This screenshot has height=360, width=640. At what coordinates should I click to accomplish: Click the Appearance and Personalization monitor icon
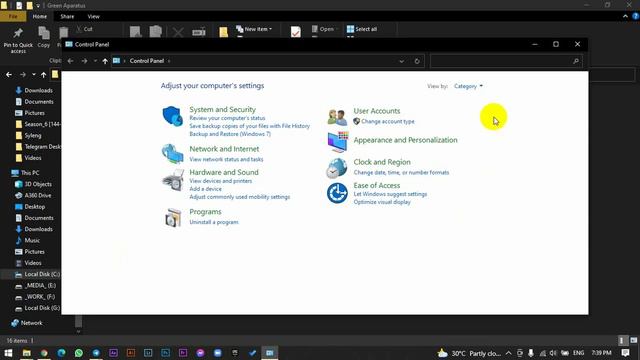point(337,142)
